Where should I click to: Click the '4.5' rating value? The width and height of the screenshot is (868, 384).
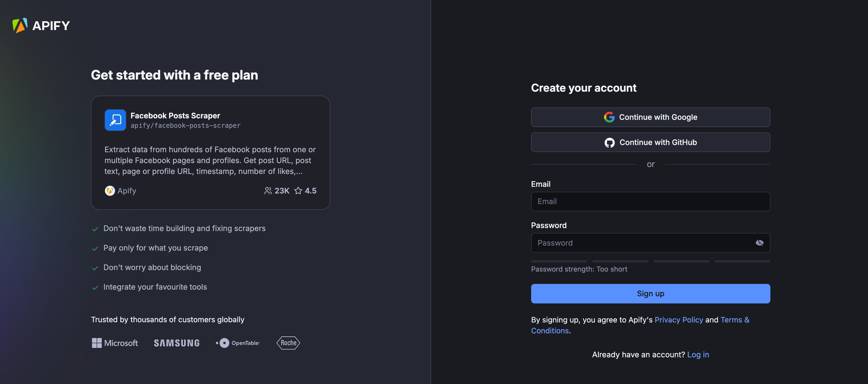[311, 191]
